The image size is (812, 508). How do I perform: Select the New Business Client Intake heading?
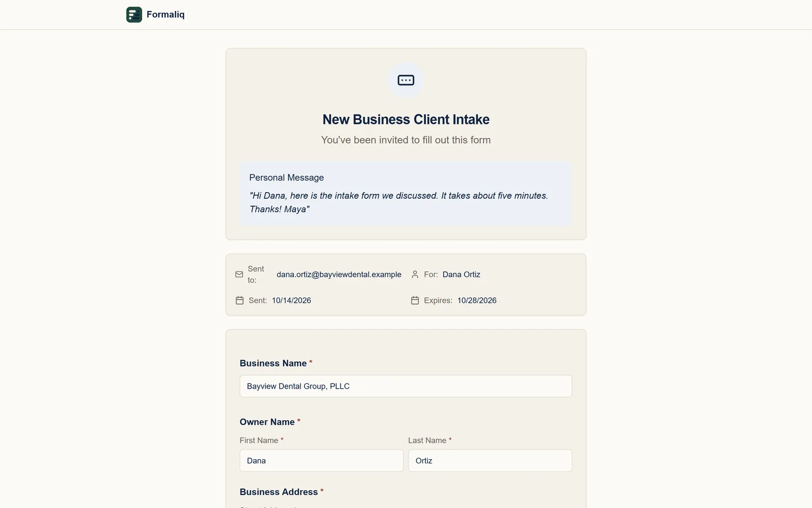(406, 119)
